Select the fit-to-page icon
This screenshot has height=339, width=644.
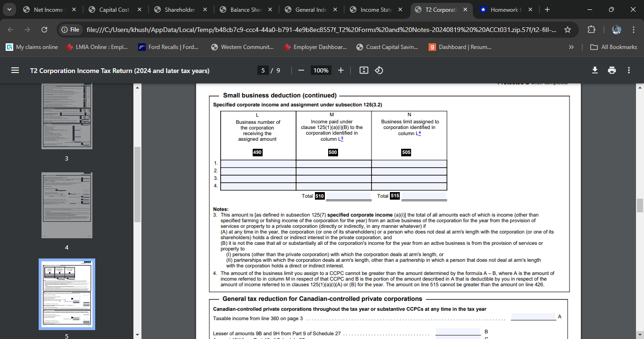click(x=363, y=70)
